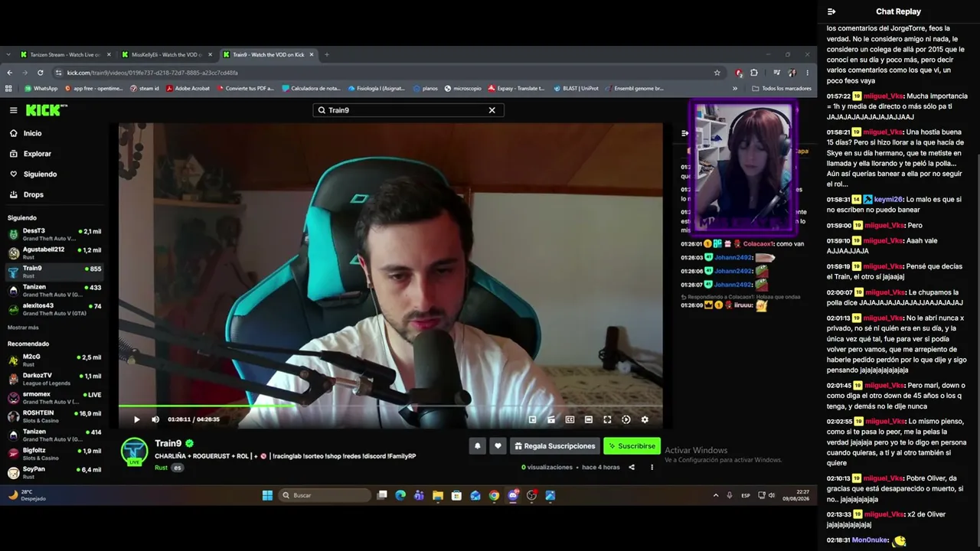The image size is (980, 551).
Task: Go back in browser history
Action: pos(9,73)
